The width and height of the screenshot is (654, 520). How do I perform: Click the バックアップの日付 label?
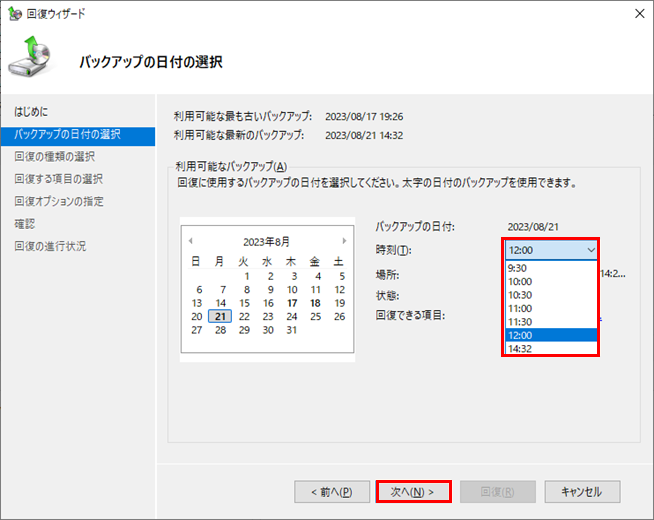tap(415, 227)
